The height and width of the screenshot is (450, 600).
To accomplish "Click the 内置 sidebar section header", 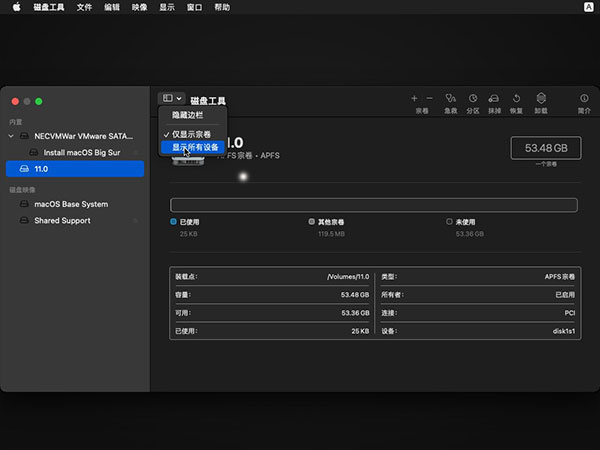I will [16, 122].
